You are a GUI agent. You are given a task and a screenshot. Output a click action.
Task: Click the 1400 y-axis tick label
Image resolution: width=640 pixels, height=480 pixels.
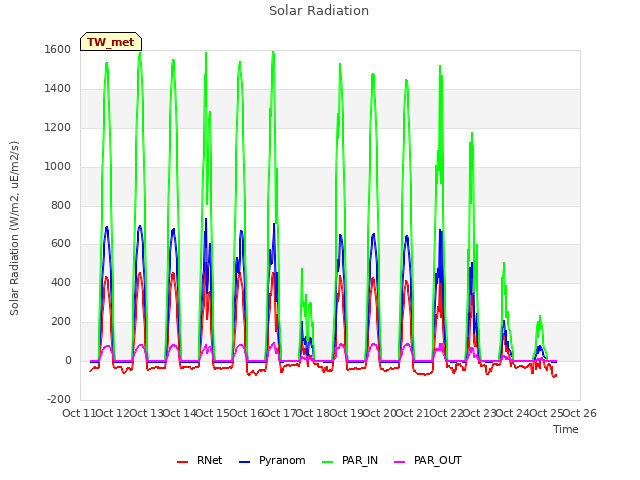tap(58, 88)
